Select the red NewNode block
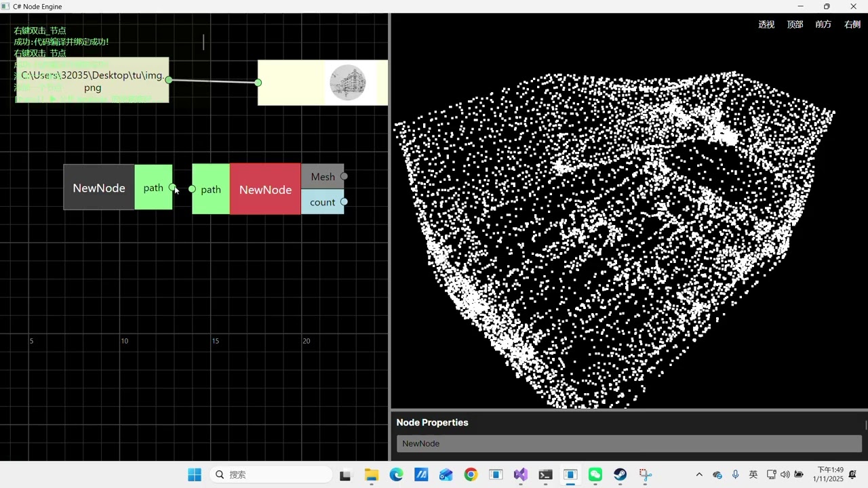The height and width of the screenshot is (488, 868). tap(265, 189)
